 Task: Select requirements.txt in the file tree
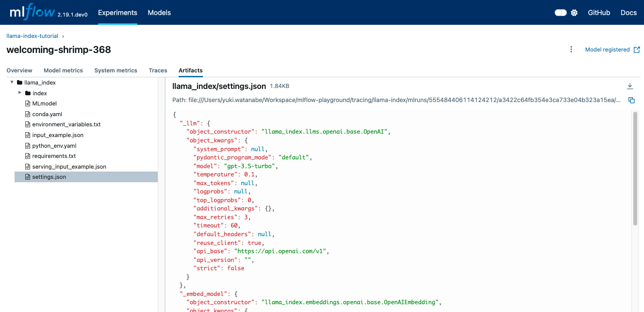point(54,156)
